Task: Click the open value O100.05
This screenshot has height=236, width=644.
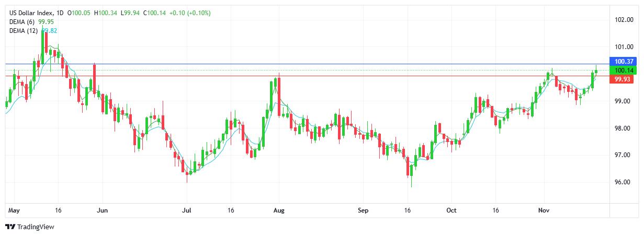Action: [x=82, y=13]
